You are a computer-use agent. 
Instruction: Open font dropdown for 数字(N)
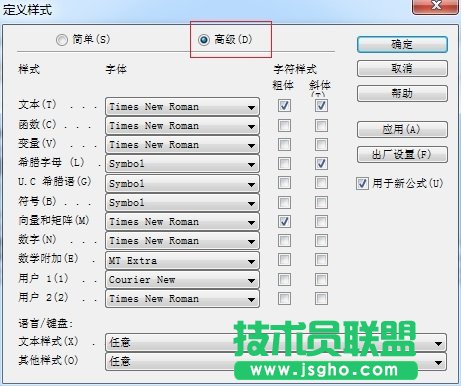[182, 241]
